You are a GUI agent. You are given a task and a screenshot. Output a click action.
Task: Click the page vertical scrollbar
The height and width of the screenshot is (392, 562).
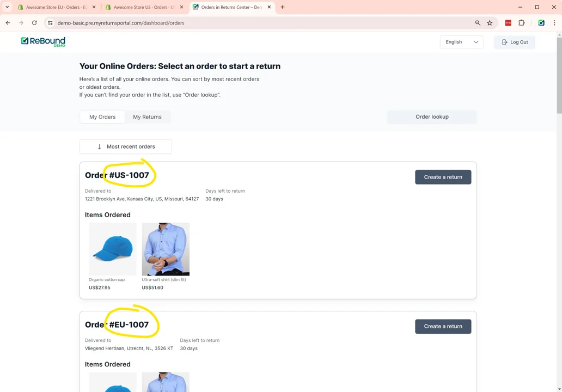[559, 75]
